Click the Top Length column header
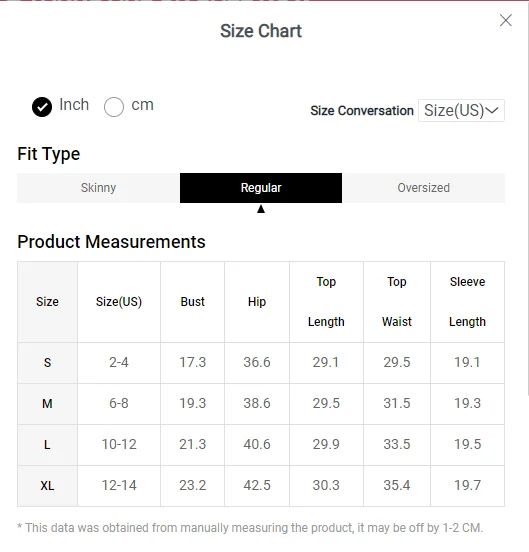 point(326,302)
